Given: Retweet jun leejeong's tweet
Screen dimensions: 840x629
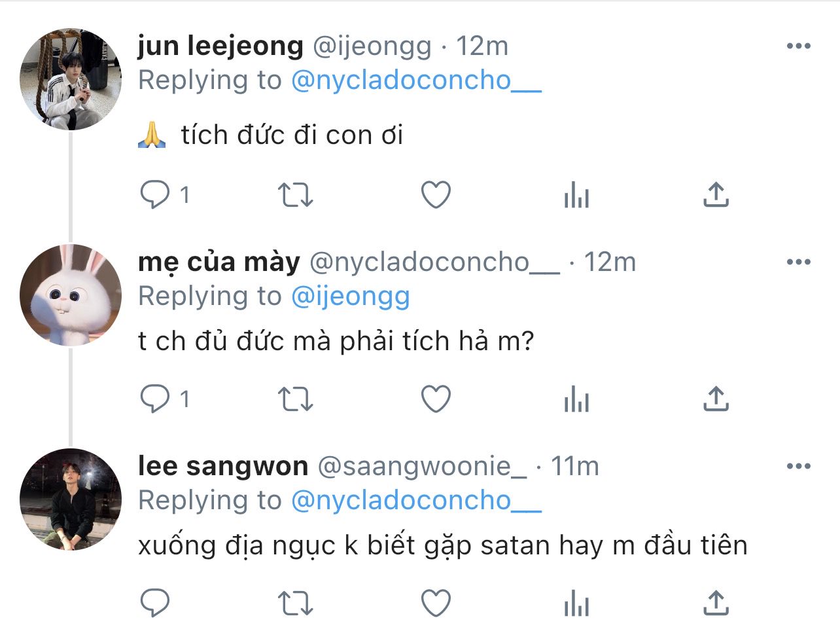Looking at the screenshot, I should tap(296, 195).
